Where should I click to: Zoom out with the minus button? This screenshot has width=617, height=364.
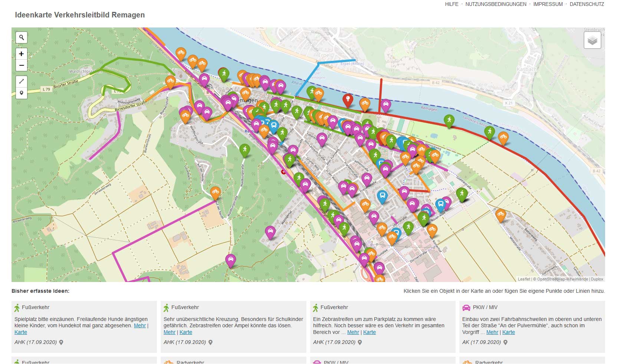tap(22, 65)
